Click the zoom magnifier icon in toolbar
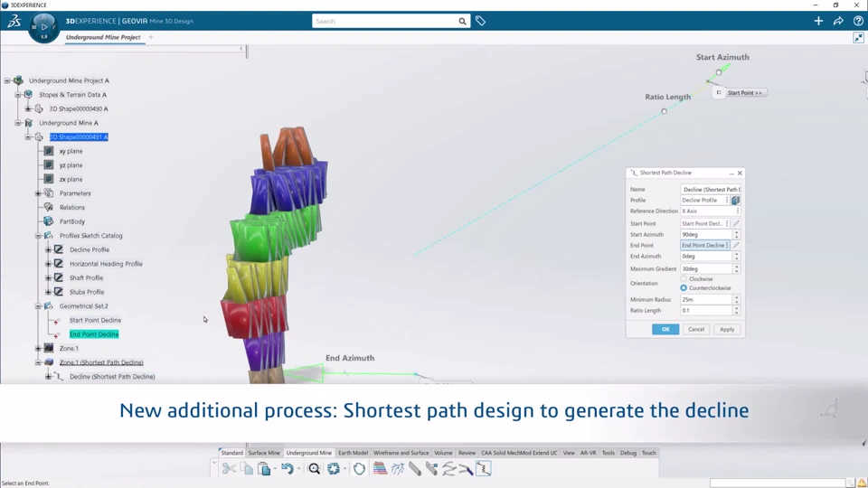868x488 pixels. pyautogui.click(x=314, y=469)
